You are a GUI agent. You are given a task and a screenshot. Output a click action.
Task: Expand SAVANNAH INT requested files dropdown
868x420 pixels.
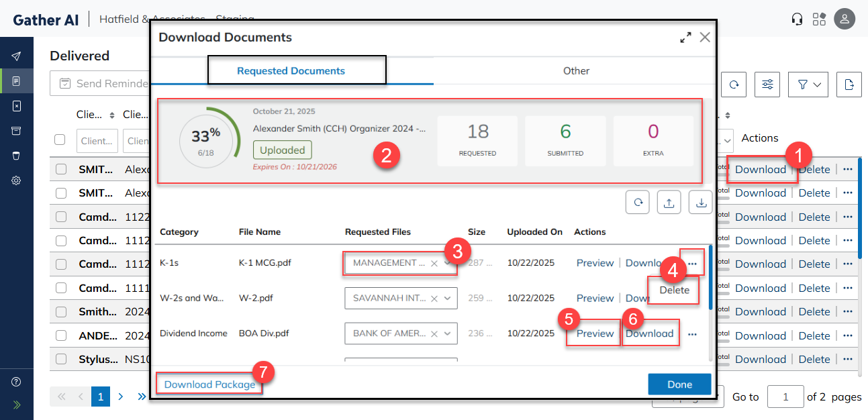coord(448,299)
